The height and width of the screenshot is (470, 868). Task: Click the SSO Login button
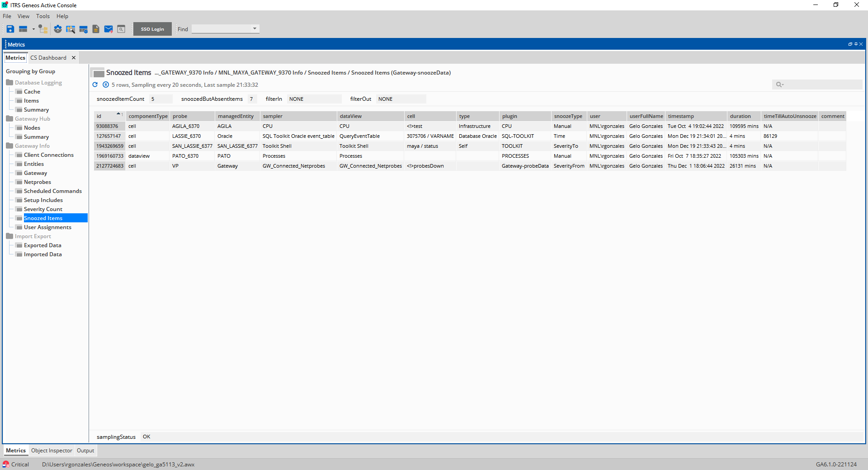[x=152, y=28]
